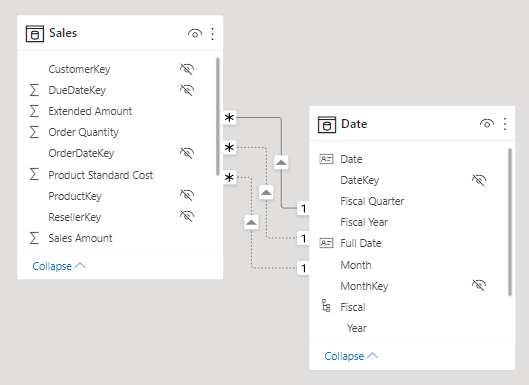The width and height of the screenshot is (529, 385).
Task: Open the Sales table more options menu
Action: click(x=213, y=34)
